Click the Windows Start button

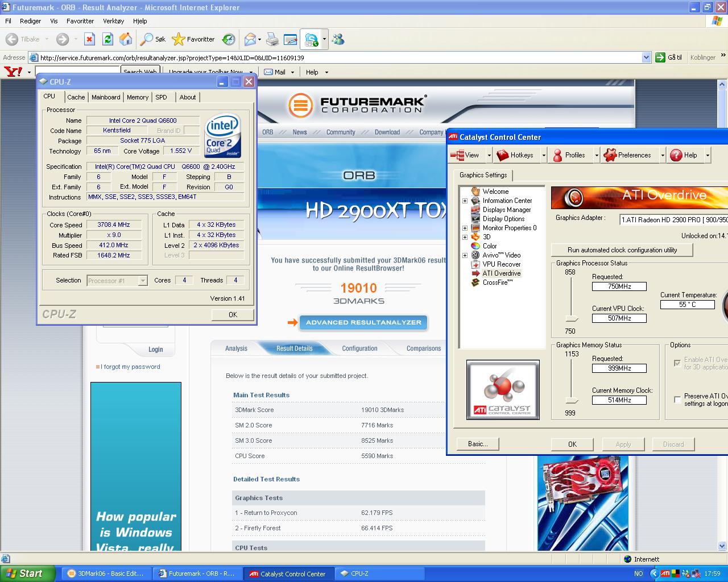(27, 573)
